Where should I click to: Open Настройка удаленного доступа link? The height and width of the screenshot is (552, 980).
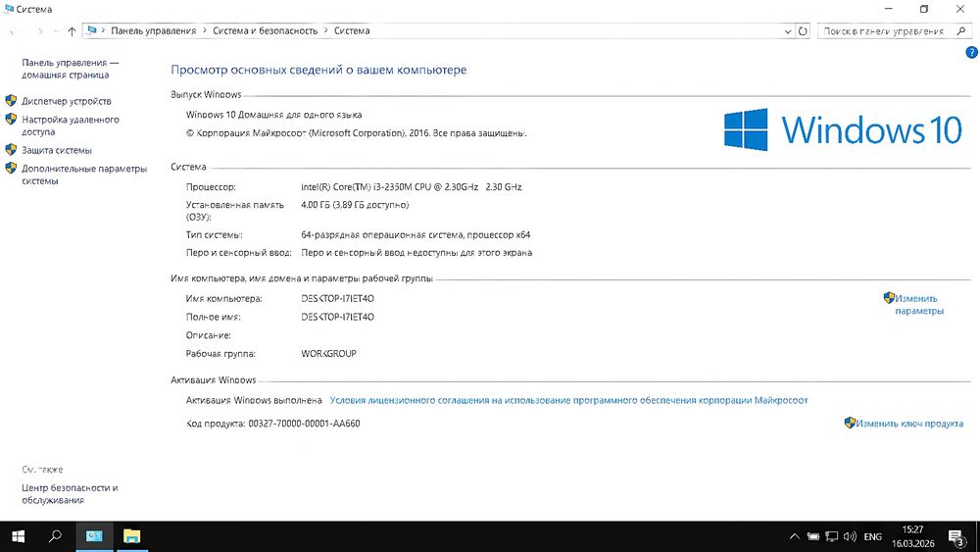coord(70,125)
